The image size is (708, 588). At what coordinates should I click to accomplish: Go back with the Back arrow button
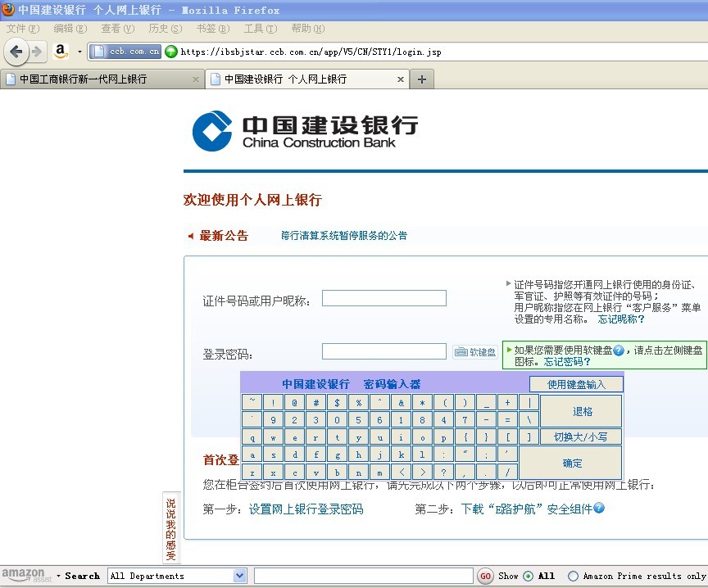pos(16,52)
